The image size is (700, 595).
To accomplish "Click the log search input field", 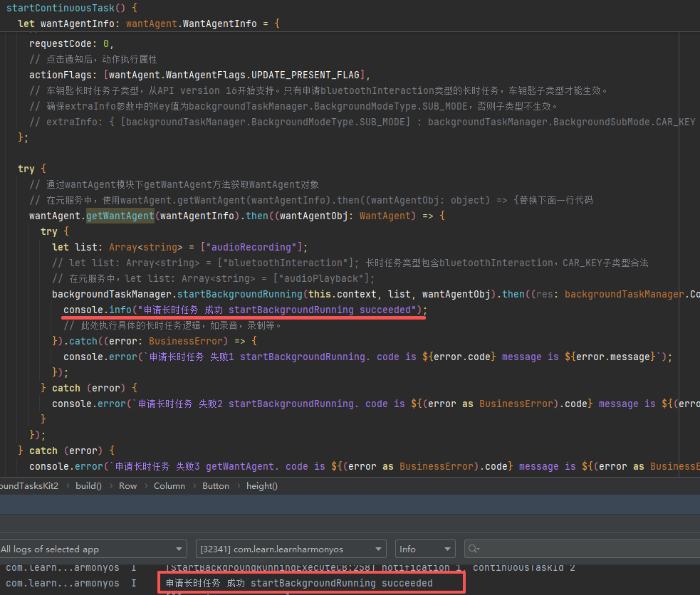I will 582,549.
